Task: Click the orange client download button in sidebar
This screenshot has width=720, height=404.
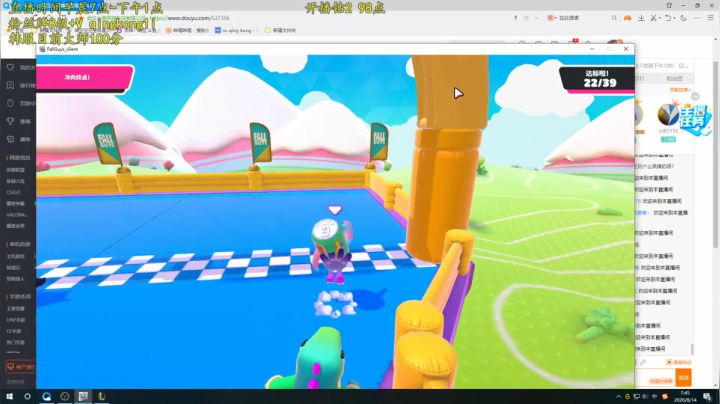Action: tap(20, 367)
